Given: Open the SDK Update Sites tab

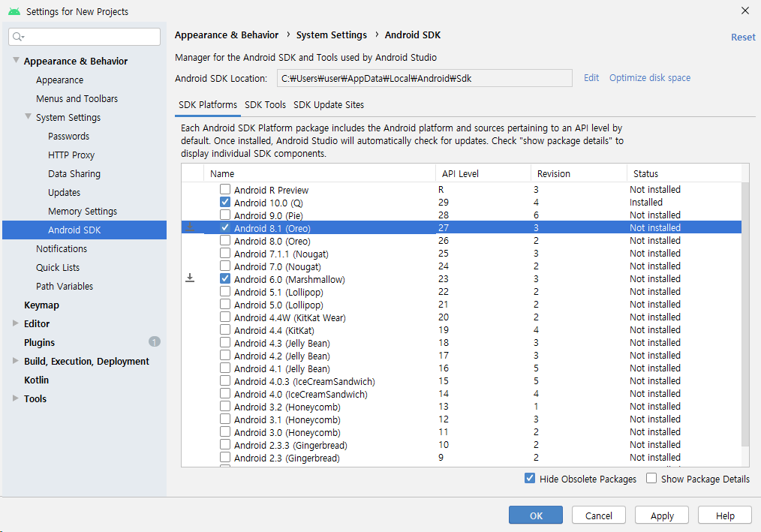Looking at the screenshot, I should click(x=329, y=105).
